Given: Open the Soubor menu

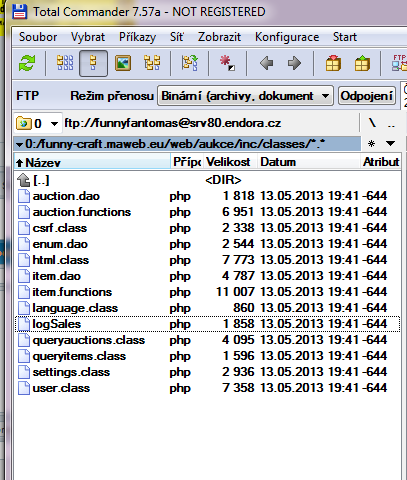Looking at the screenshot, I should pos(38,37).
